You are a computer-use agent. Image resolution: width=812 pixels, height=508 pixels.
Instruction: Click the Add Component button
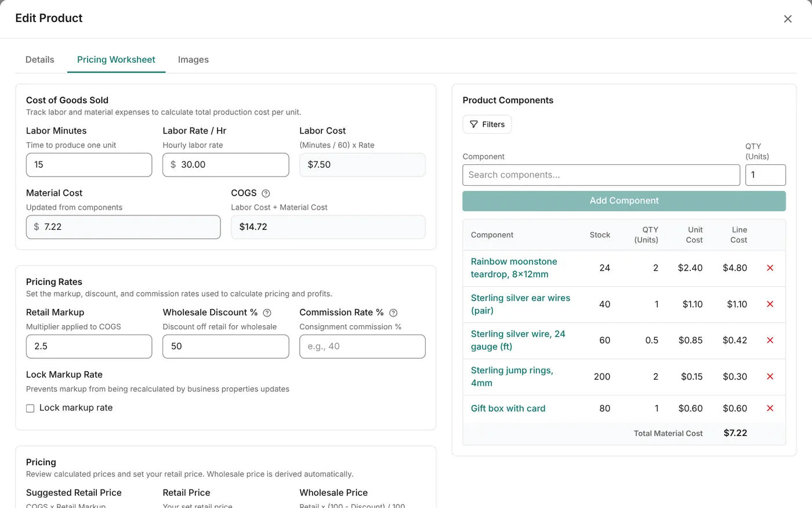[x=624, y=201]
